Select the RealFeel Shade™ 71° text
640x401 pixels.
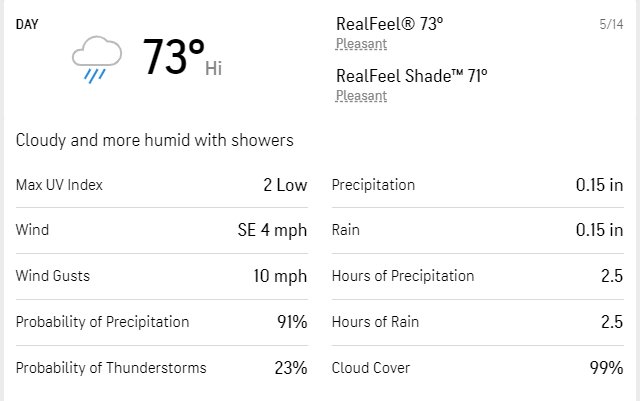pyautogui.click(x=411, y=76)
